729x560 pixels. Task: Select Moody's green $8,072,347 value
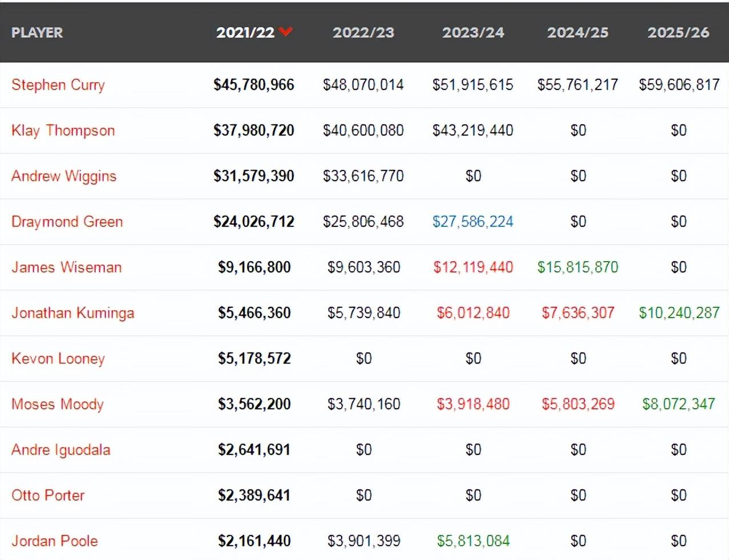(679, 404)
